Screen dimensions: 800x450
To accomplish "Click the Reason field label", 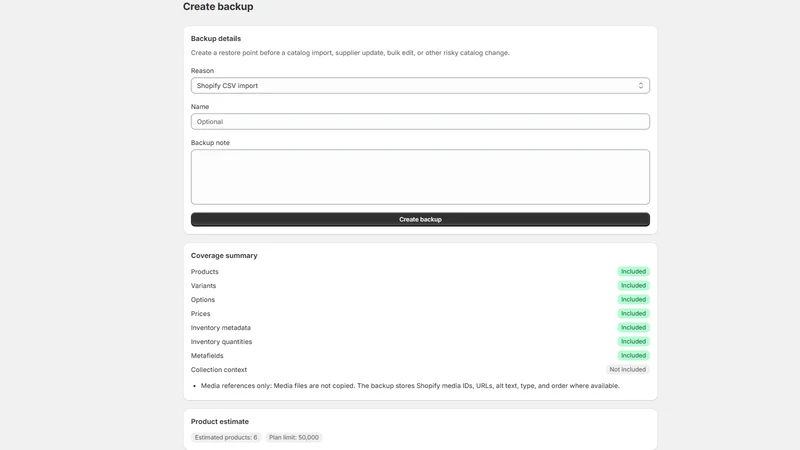I will click(x=202, y=71).
